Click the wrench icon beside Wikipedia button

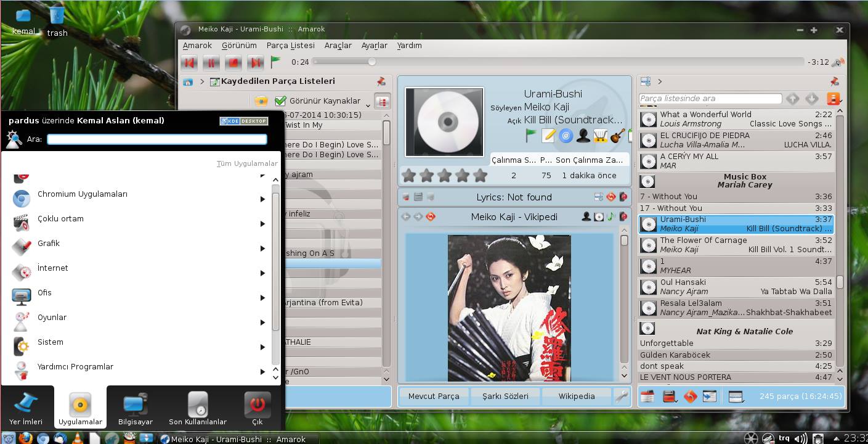(x=622, y=397)
